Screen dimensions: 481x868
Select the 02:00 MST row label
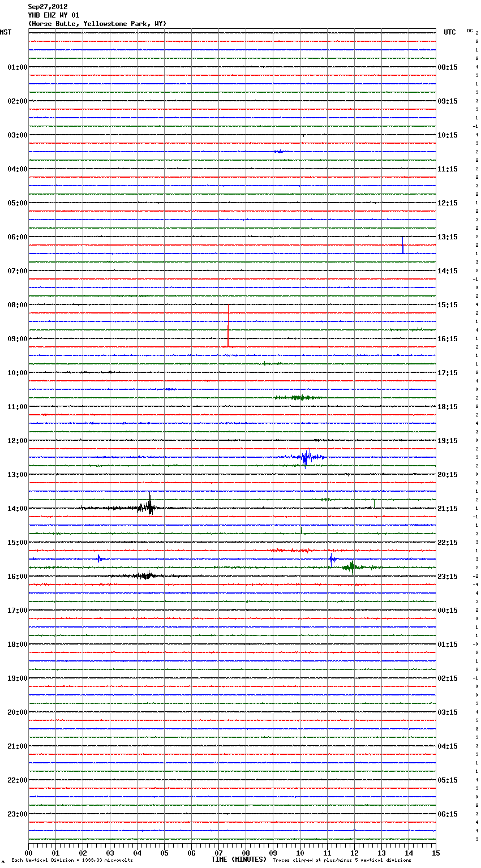pos(18,101)
